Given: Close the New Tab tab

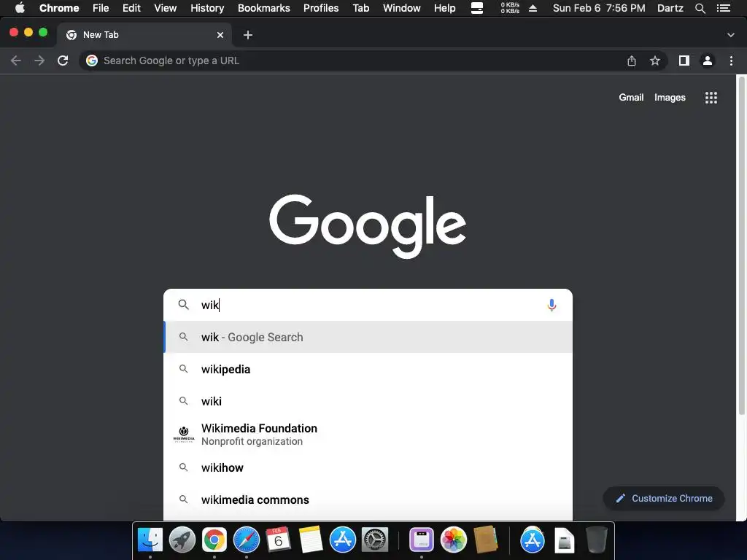Looking at the screenshot, I should pyautogui.click(x=220, y=35).
